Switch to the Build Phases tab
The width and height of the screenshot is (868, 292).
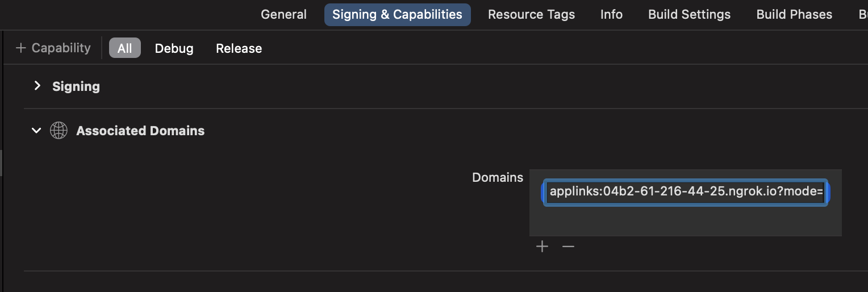[x=794, y=15]
